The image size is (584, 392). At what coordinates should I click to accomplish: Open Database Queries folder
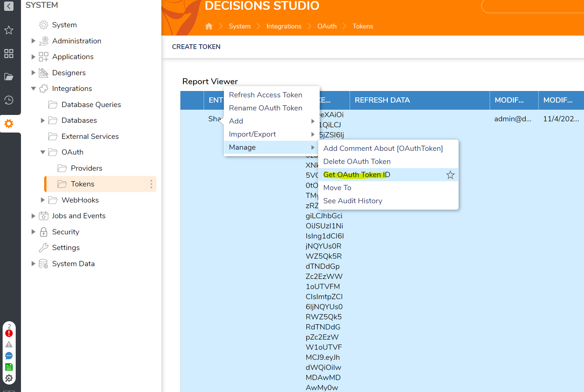91,104
